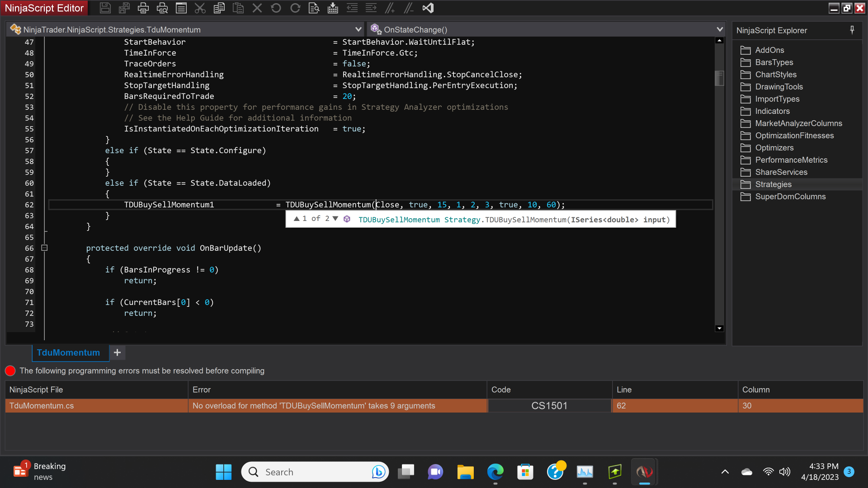Click the Comment selection icon
Image resolution: width=868 pixels, height=488 pixels.
(390, 8)
